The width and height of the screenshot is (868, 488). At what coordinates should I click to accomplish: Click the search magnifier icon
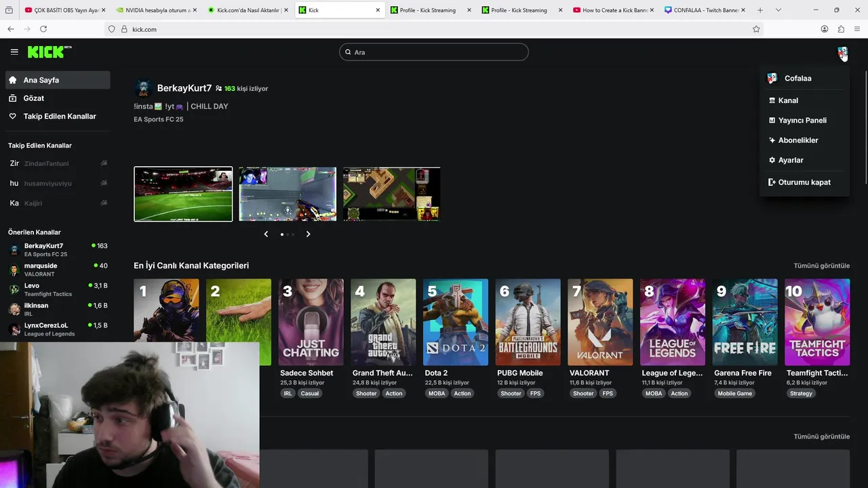point(349,52)
